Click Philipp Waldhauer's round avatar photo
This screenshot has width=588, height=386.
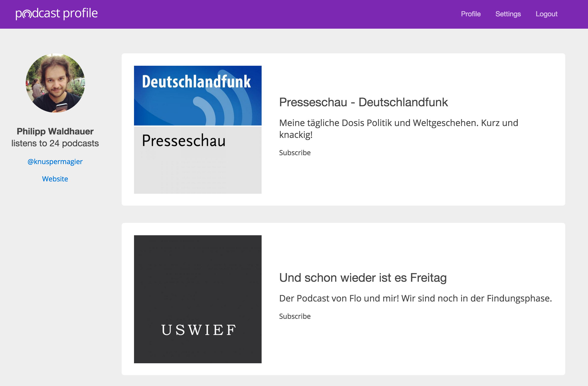pyautogui.click(x=55, y=83)
